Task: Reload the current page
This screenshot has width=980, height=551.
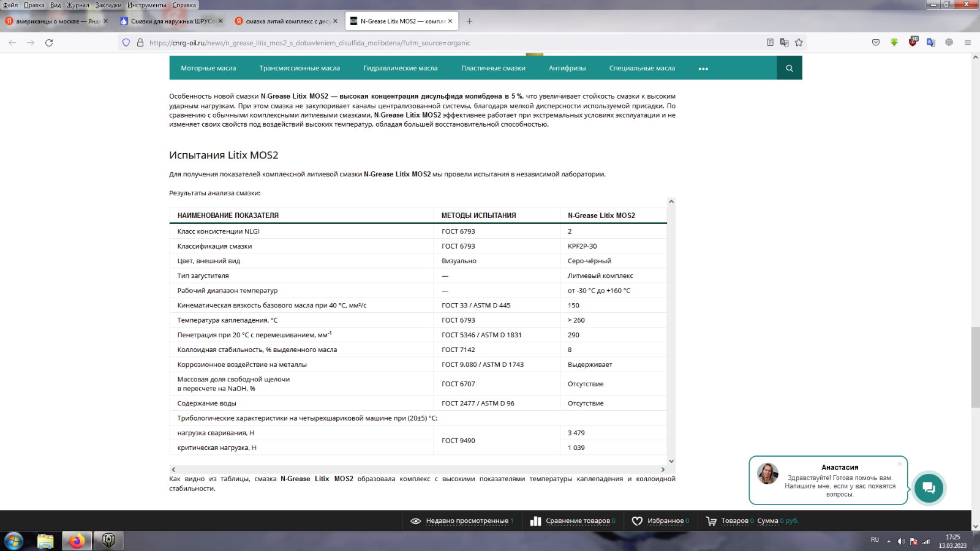Action: (x=49, y=43)
